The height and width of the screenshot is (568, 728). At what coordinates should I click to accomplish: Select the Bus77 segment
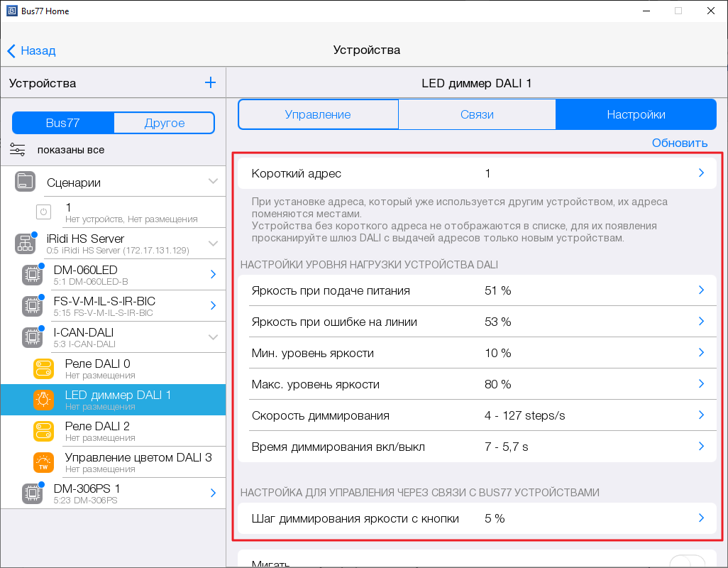(62, 123)
